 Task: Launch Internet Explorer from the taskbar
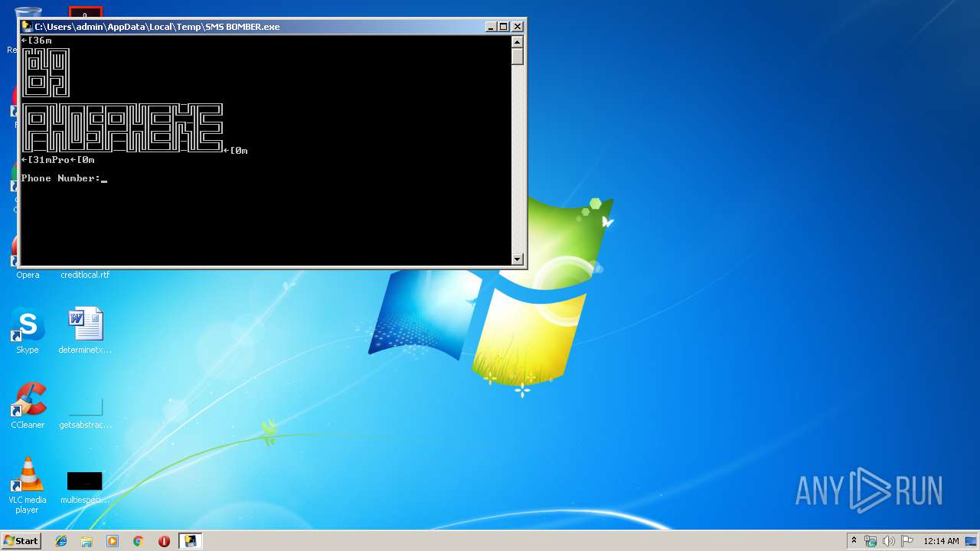(x=61, y=541)
